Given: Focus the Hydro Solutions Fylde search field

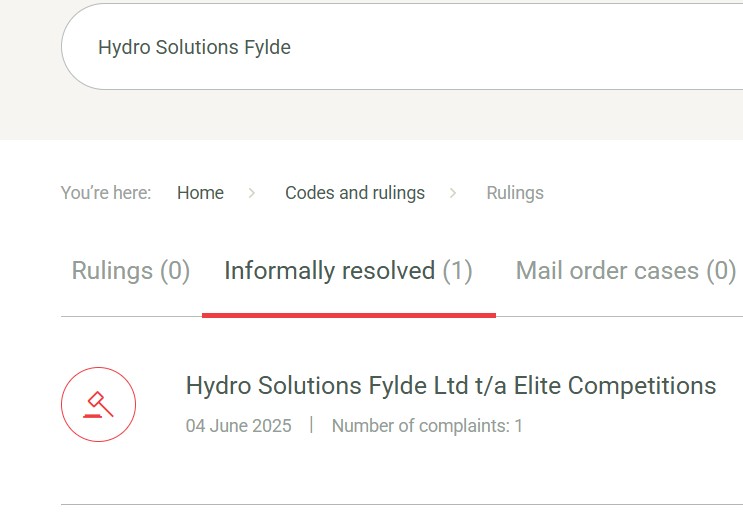Looking at the screenshot, I should click(x=400, y=48).
